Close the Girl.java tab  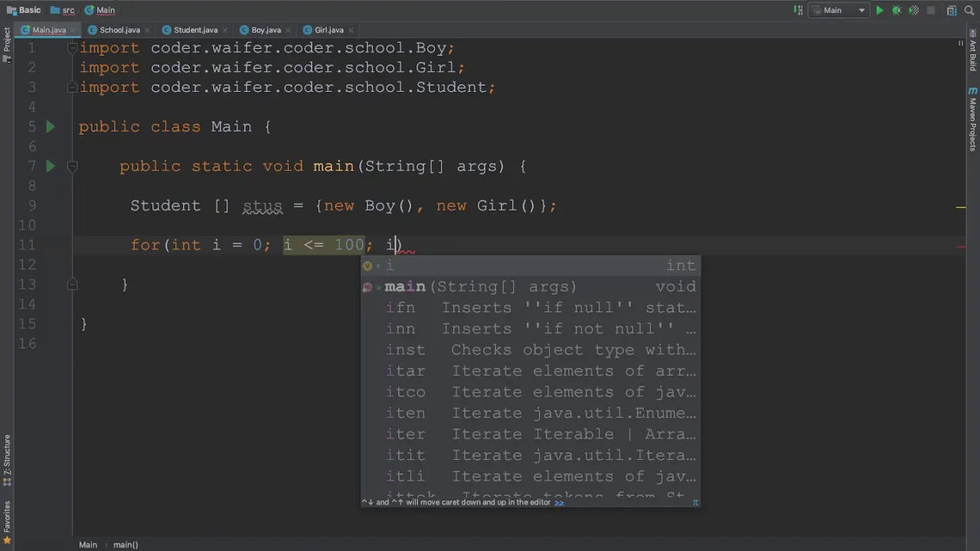click(350, 31)
